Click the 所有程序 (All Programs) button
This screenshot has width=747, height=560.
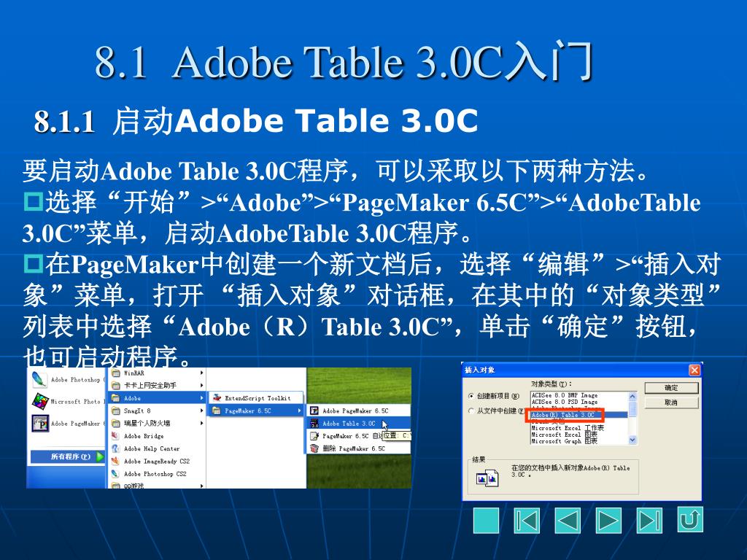pyautogui.click(x=66, y=456)
